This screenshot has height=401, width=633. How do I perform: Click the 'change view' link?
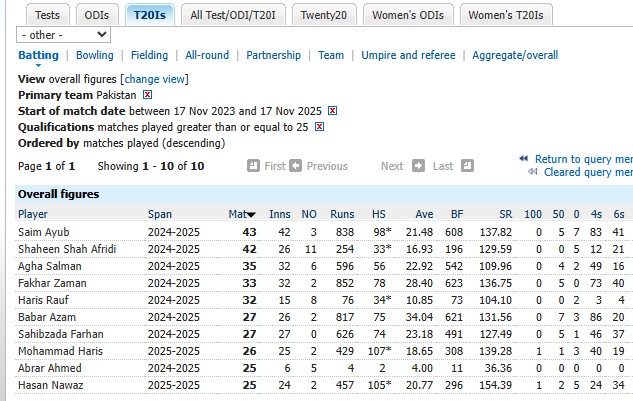(154, 79)
